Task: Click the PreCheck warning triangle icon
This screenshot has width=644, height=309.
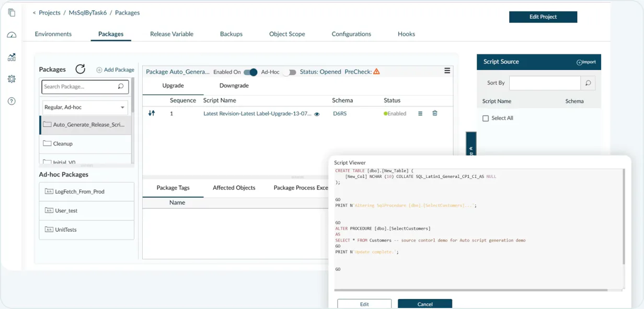Action: (x=376, y=72)
